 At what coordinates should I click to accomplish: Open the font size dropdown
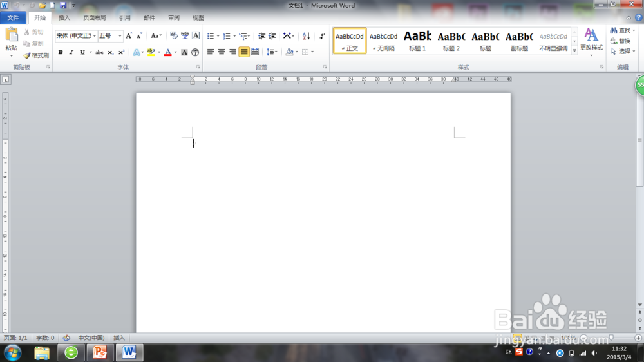coord(120,36)
